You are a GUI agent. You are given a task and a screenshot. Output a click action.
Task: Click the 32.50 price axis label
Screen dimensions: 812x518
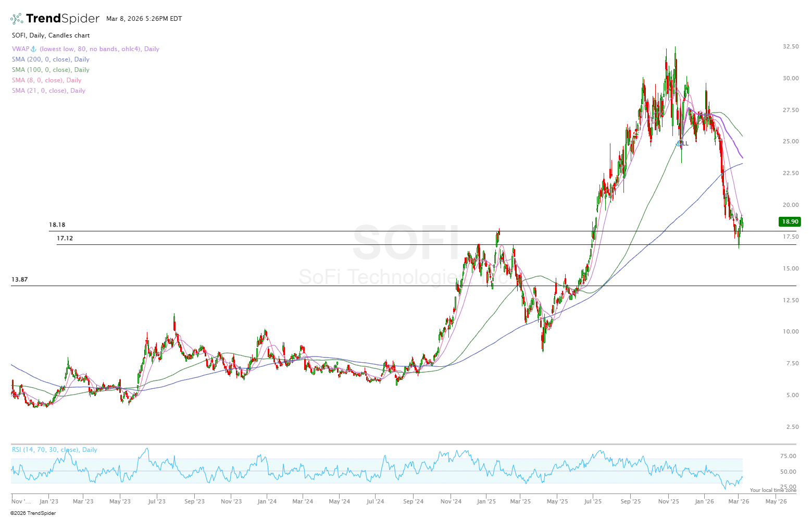coord(791,46)
